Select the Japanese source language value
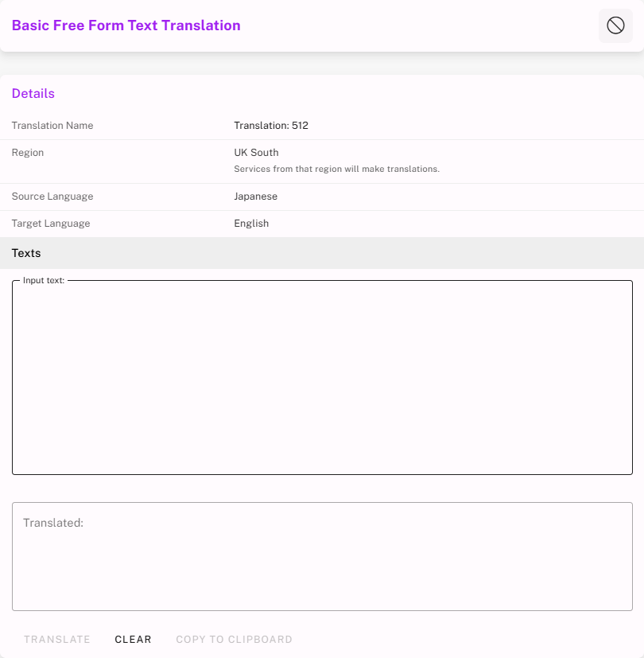Screen dimensions: 644x658 pos(255,197)
